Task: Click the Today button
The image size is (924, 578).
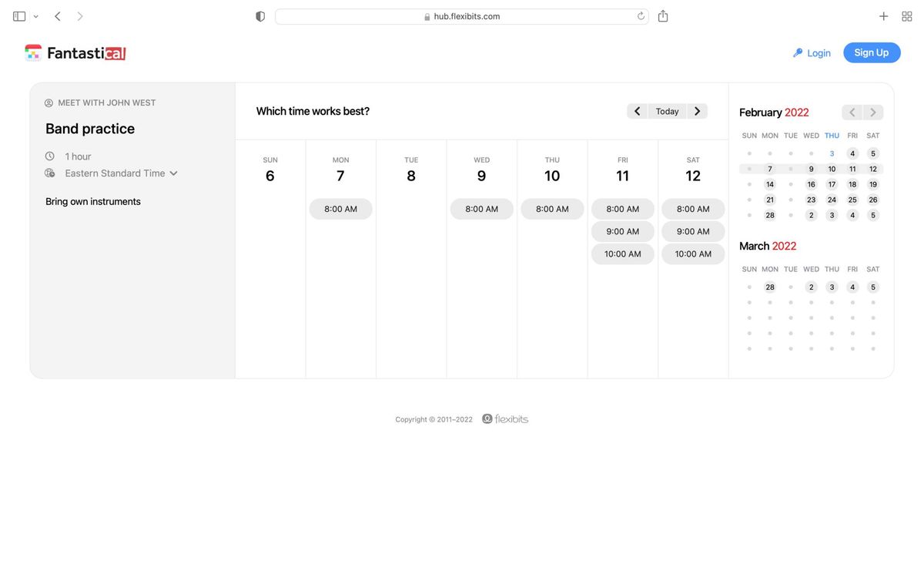Action: pos(667,111)
